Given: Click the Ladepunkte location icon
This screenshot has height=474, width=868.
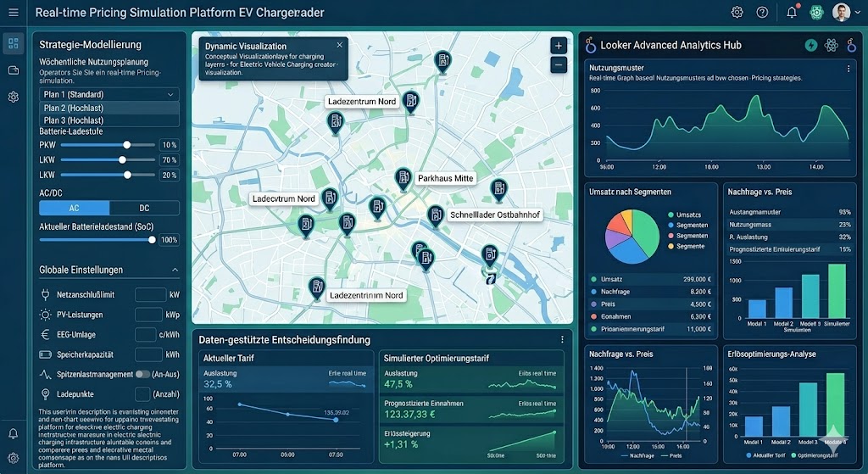Looking at the screenshot, I should (46, 393).
